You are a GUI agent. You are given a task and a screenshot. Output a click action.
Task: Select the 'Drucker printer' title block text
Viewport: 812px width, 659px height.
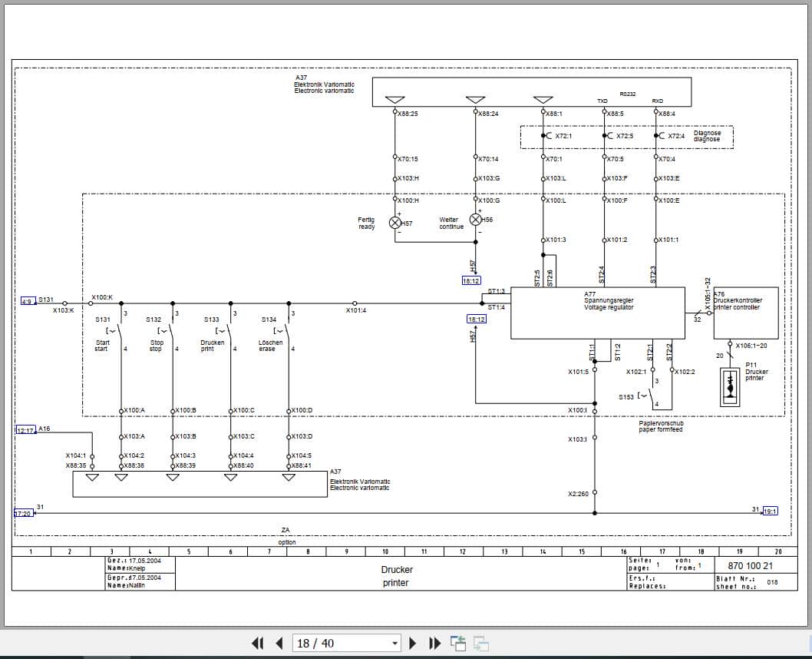click(398, 576)
